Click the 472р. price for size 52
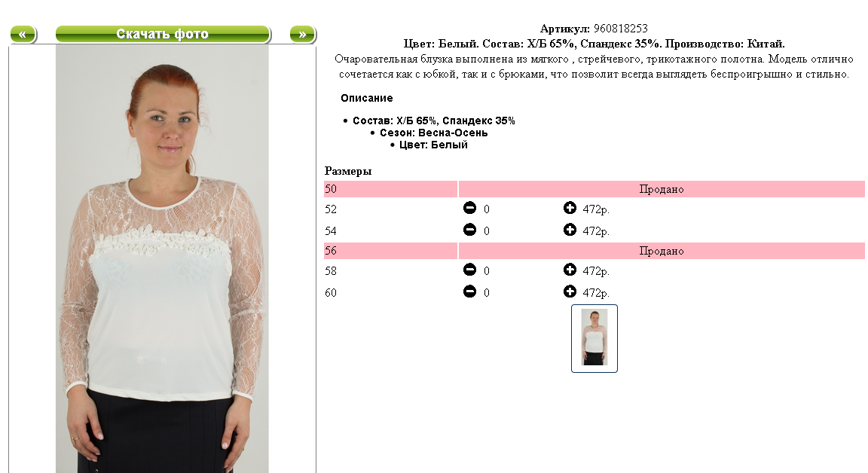 (x=596, y=209)
